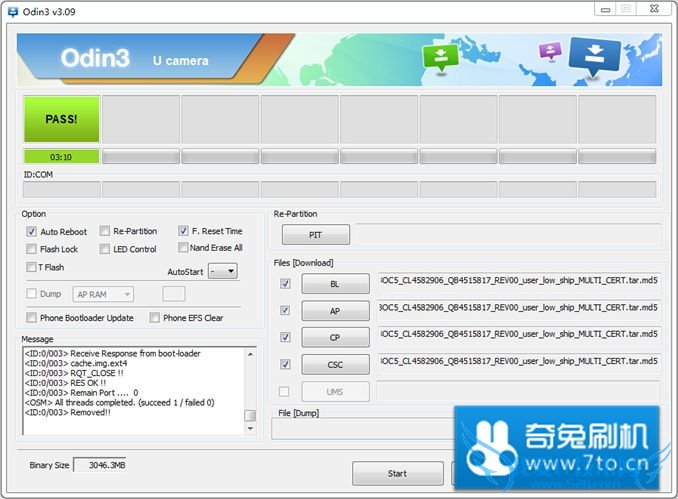Enable the Re-Partition checkbox
678x499 pixels.
(x=104, y=231)
